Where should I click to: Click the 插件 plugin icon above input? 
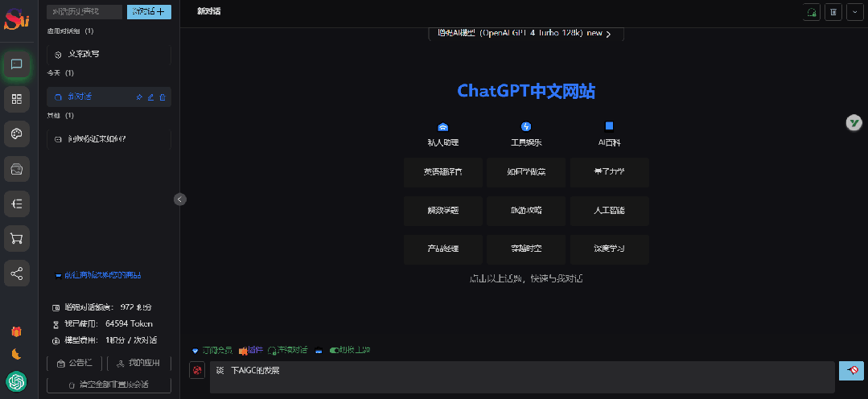[251, 350]
